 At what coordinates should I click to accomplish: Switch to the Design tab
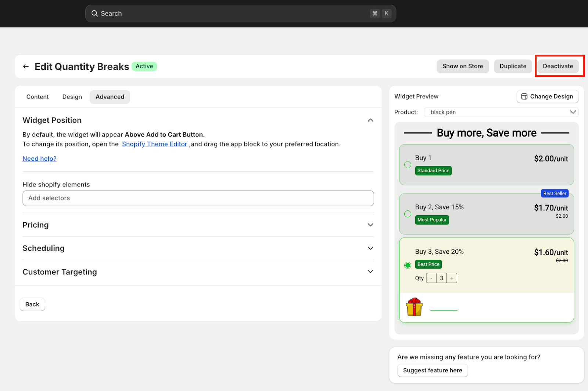coord(72,97)
